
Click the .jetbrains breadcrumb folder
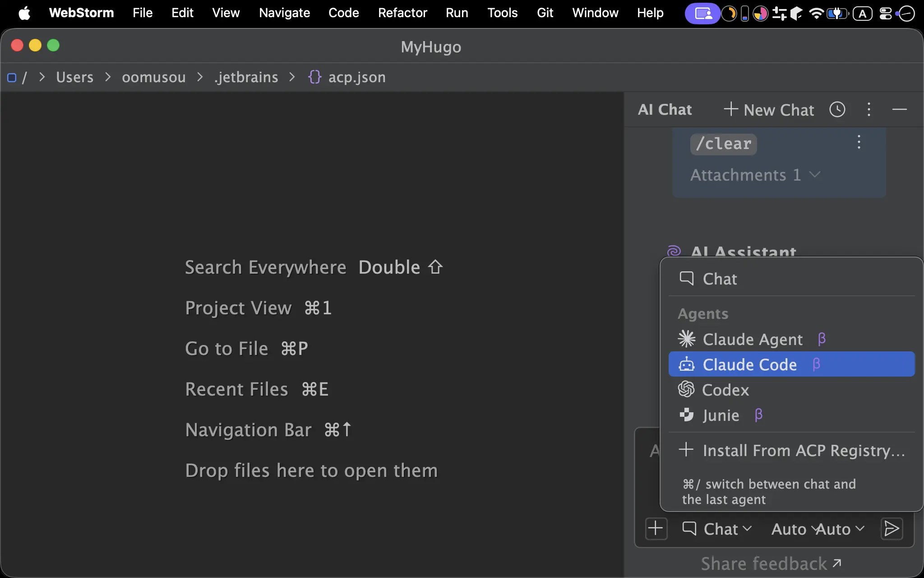(x=246, y=77)
